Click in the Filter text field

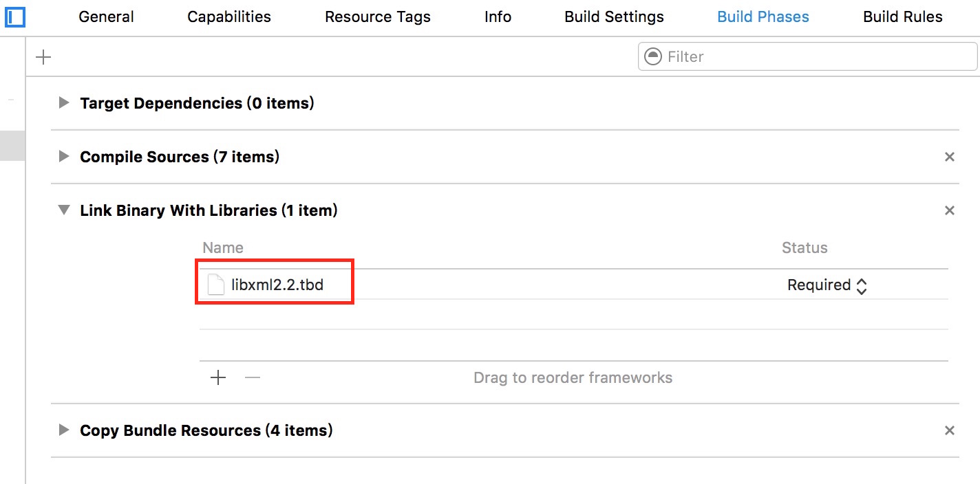[x=812, y=56]
